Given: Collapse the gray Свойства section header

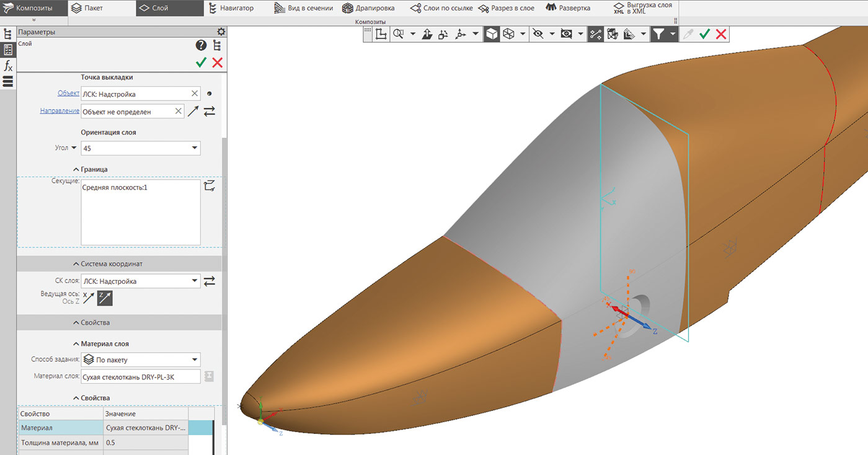Looking at the screenshot, I should click(x=92, y=322).
